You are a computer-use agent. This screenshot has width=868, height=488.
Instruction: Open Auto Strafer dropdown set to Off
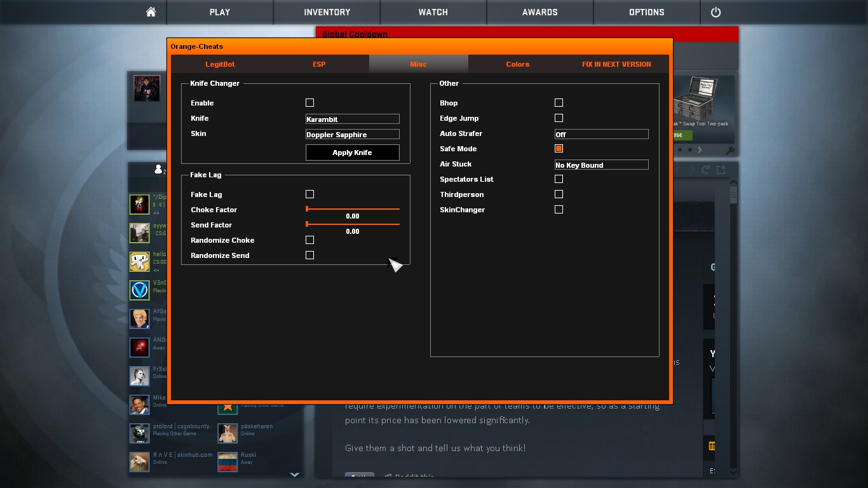click(602, 134)
